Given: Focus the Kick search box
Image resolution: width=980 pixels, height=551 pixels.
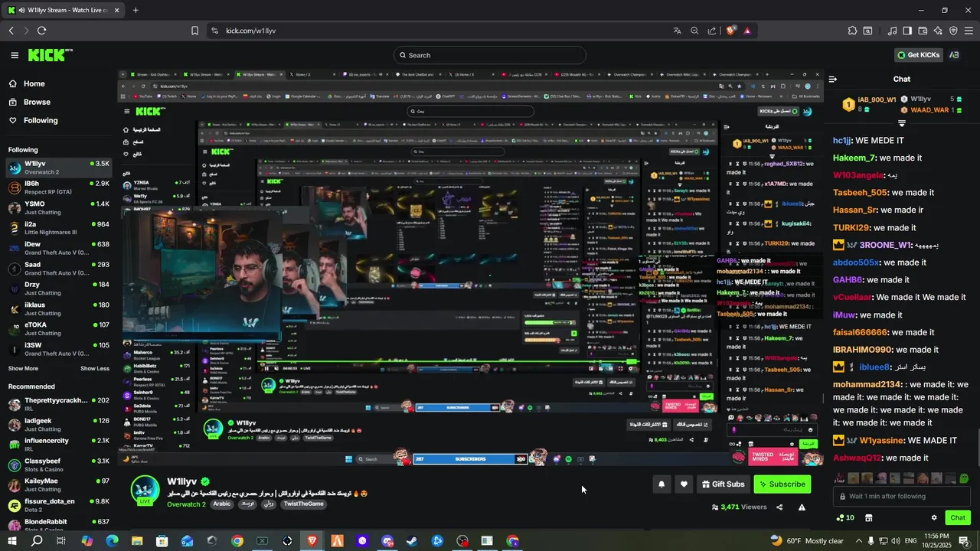Looking at the screenshot, I should [x=490, y=55].
